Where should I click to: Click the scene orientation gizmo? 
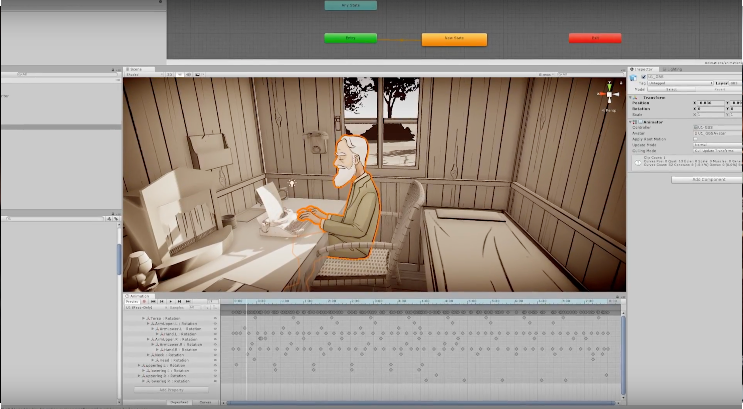pos(609,95)
